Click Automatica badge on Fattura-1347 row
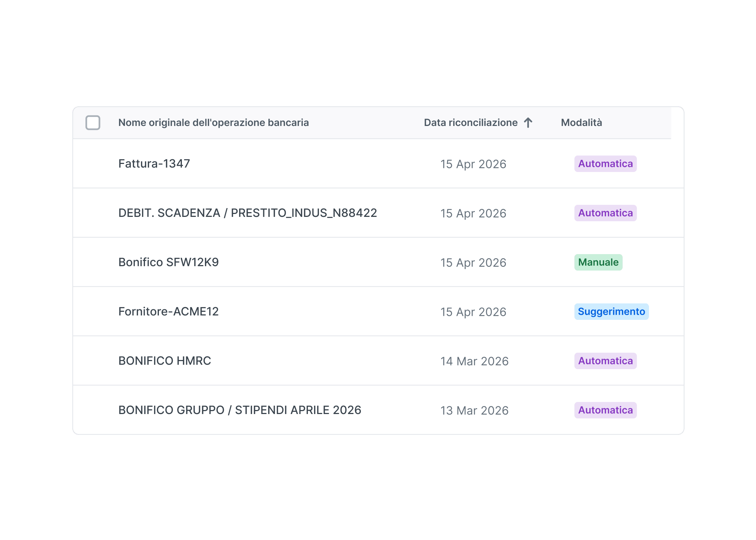This screenshot has width=756, height=540. 606,164
